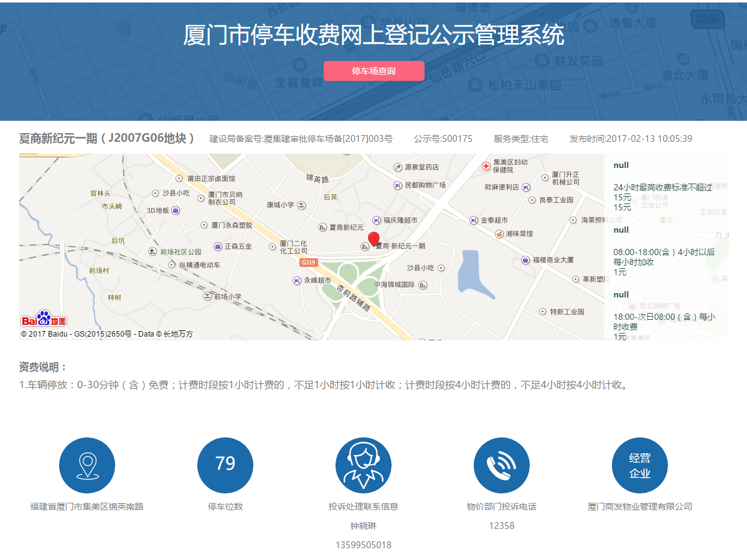Screen dimensions: 747x560
Task: Click the 湘味菜馆 restaurant icon
Action: [499, 233]
